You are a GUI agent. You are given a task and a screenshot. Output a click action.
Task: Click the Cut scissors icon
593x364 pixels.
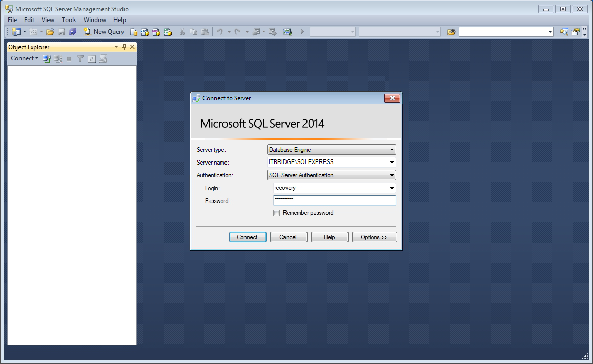pos(182,32)
